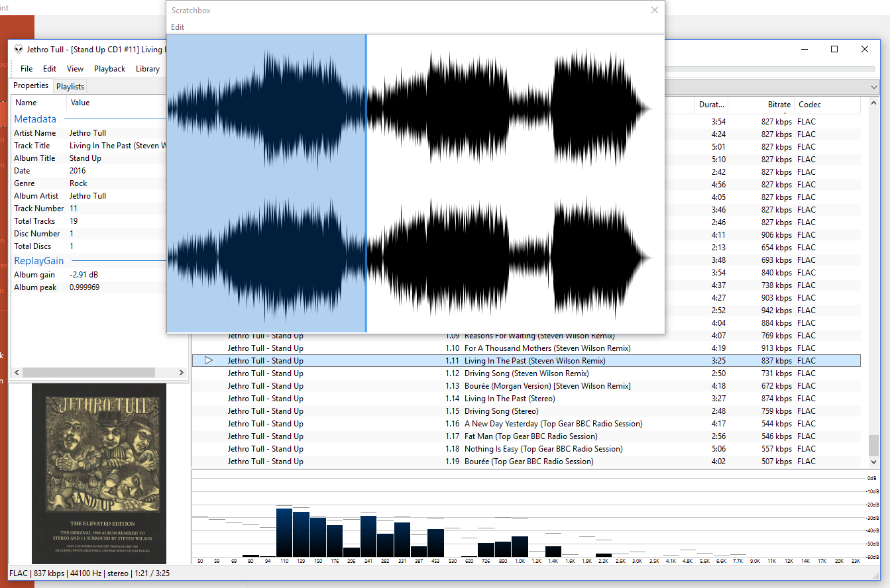The height and width of the screenshot is (588, 890).
Task: Collapse the ReplayGain section header
Action: pyautogui.click(x=39, y=261)
